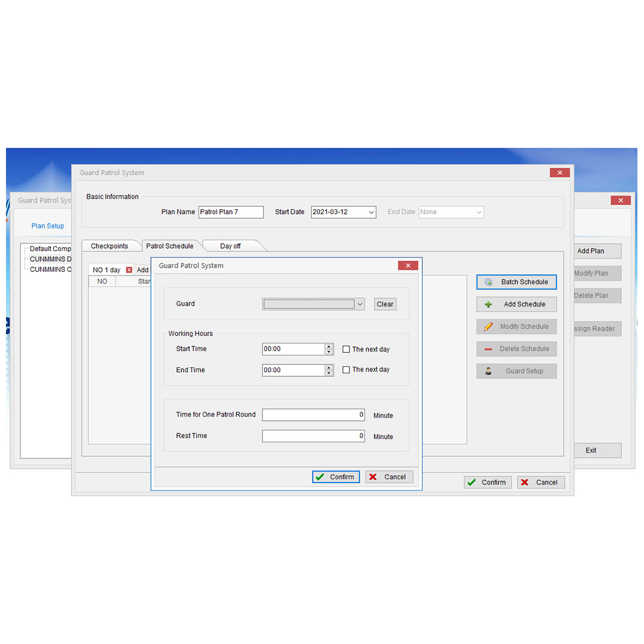This screenshot has height=644, width=644.
Task: Open the Day off tab
Action: point(230,246)
